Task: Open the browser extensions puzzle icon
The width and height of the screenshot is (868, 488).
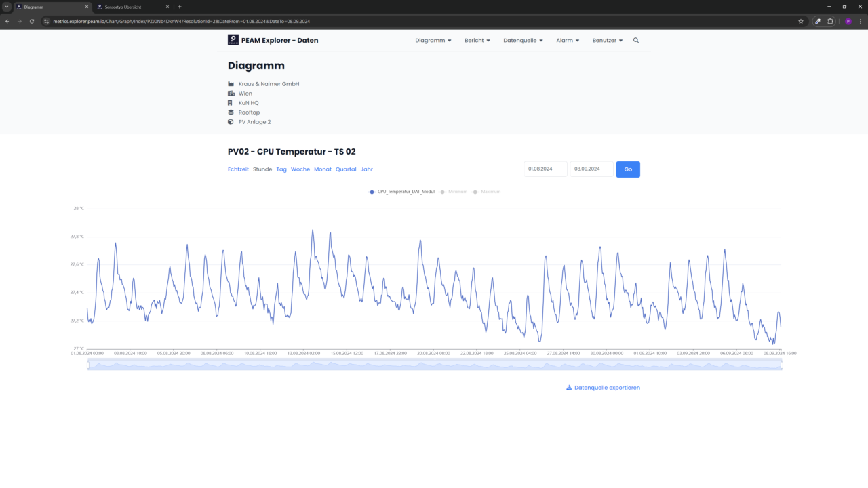Action: [830, 21]
